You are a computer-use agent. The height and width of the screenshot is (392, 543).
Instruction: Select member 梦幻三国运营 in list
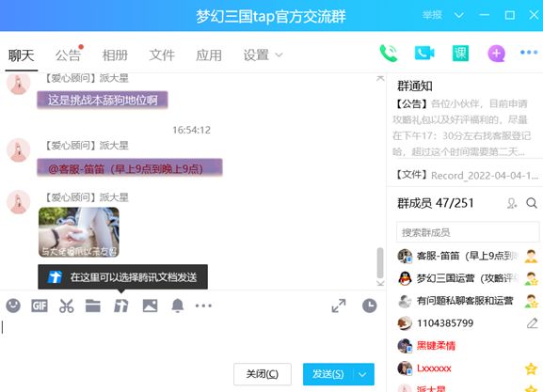(x=468, y=278)
